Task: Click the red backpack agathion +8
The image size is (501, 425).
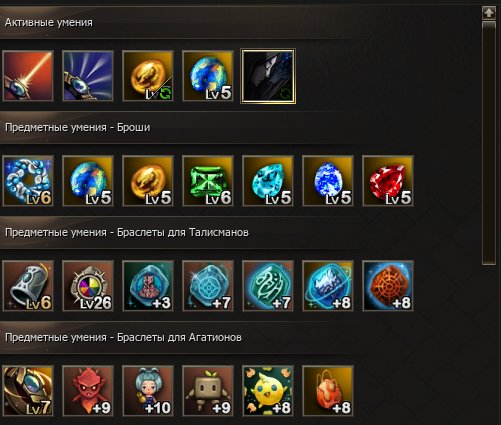Action: [x=328, y=391]
